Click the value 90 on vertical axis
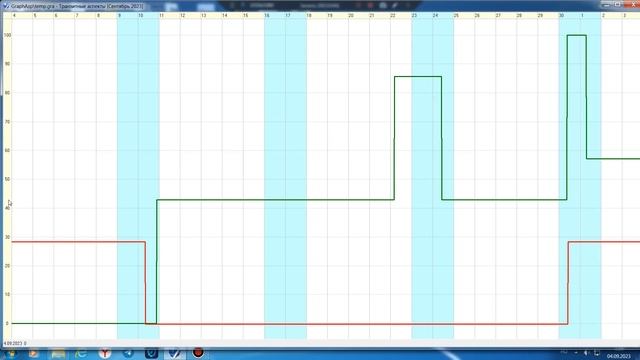The image size is (640, 360). click(x=7, y=64)
